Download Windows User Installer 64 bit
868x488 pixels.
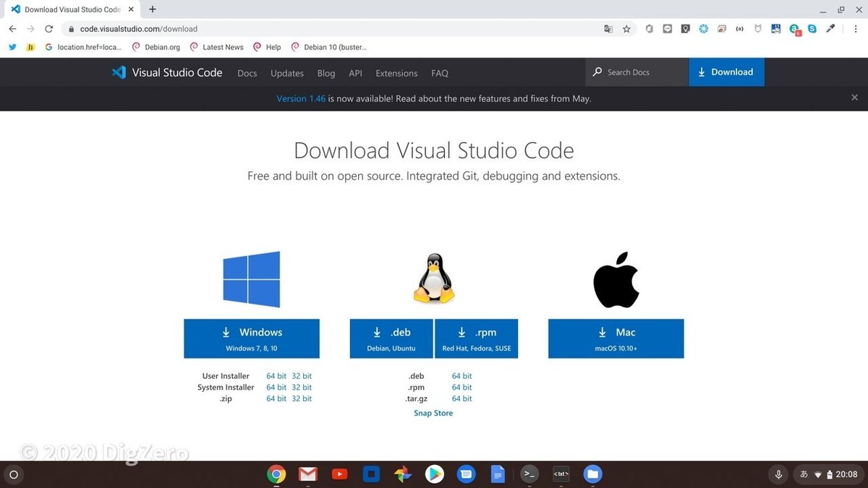276,376
